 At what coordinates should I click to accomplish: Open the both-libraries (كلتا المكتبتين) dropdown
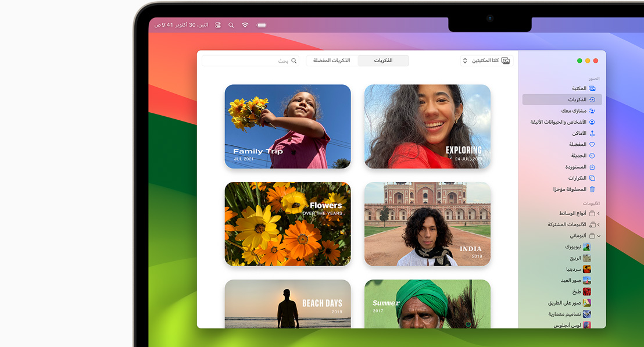point(486,60)
